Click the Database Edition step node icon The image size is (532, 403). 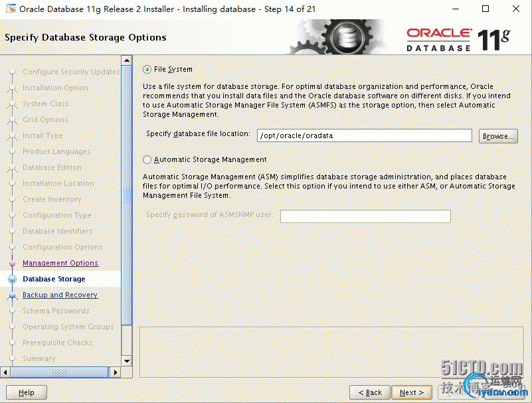point(13,168)
